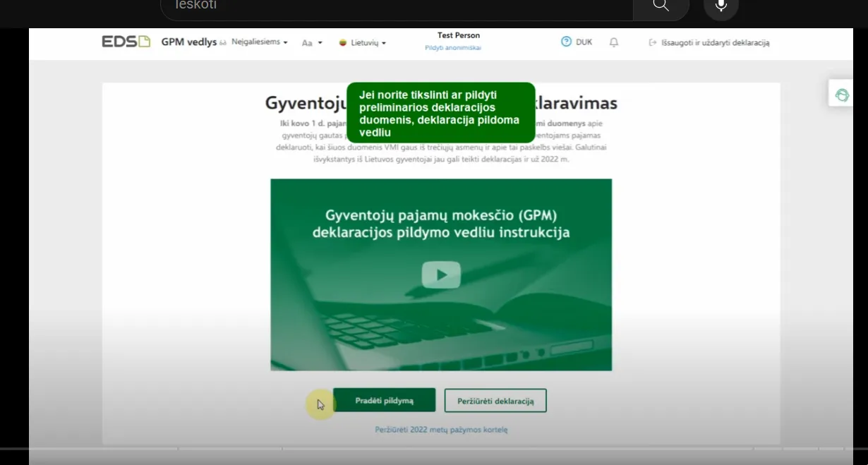Open the DUK help question mark icon

pyautogui.click(x=567, y=42)
